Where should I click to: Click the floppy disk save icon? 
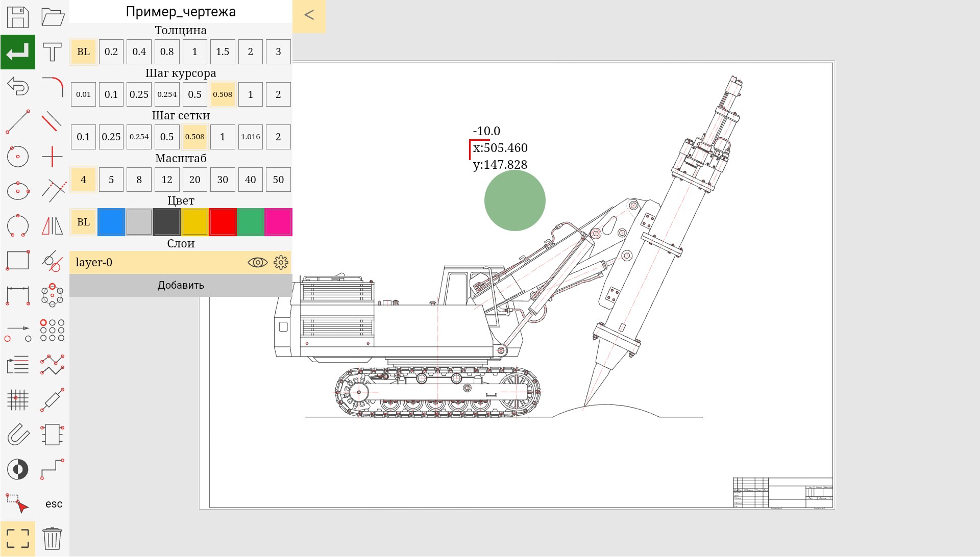(x=17, y=17)
